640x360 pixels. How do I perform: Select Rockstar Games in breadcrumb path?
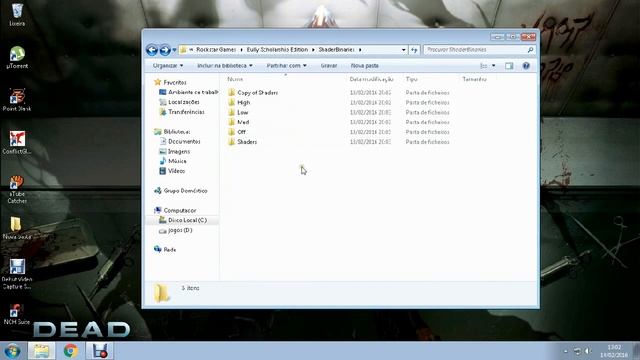[x=216, y=50]
